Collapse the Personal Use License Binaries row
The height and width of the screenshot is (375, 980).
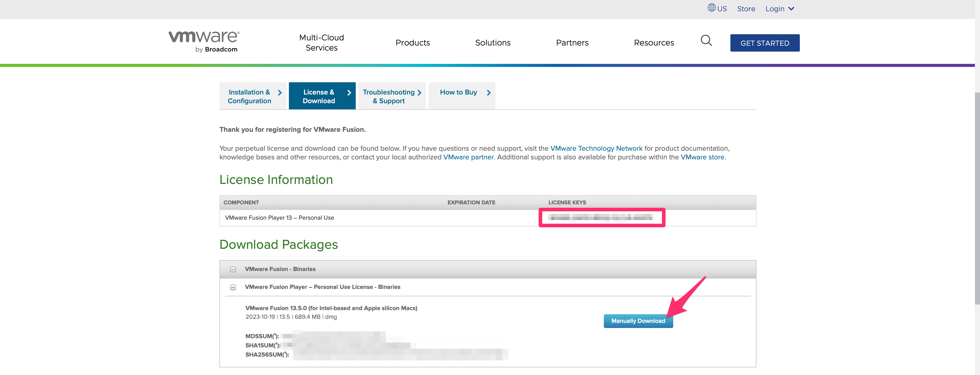[x=233, y=287]
